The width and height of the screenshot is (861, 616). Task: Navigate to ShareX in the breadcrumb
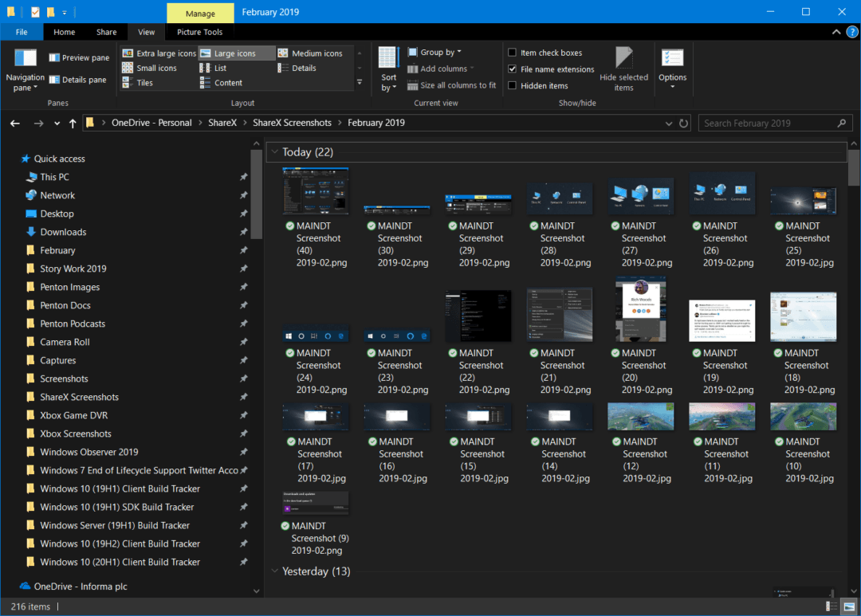(222, 123)
